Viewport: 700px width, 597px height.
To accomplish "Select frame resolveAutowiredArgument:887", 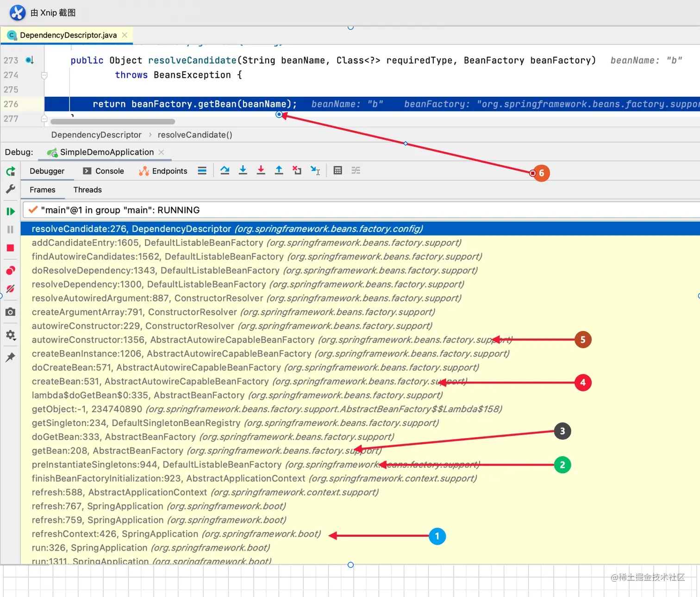I will (360, 298).
